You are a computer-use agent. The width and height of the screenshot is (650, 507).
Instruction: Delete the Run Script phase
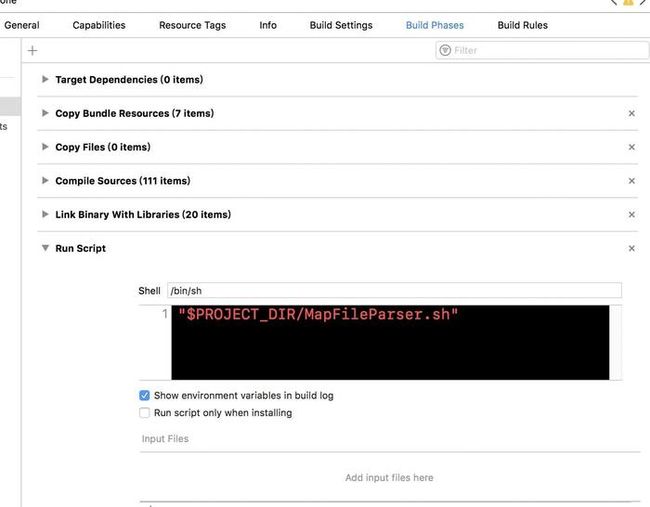point(631,248)
